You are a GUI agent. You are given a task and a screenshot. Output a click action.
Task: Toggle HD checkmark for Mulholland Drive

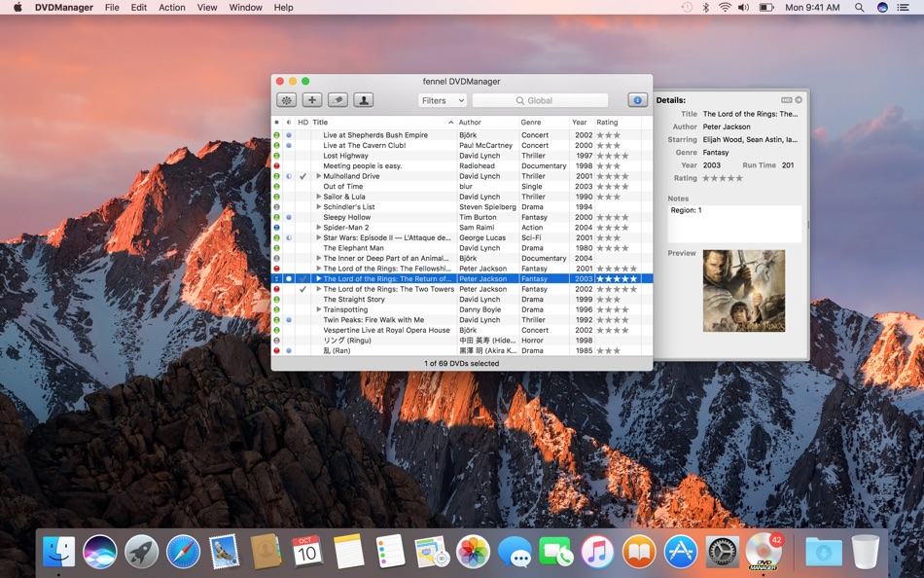[302, 176]
